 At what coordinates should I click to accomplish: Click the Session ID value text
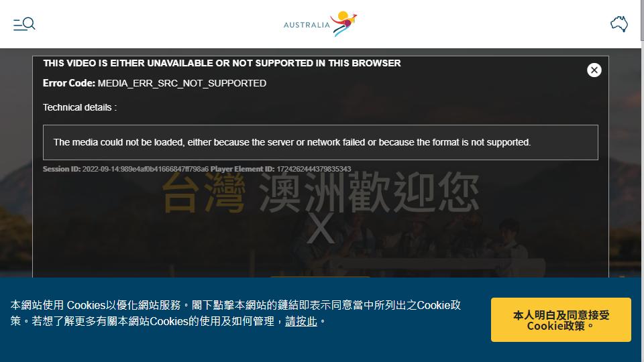(146, 169)
